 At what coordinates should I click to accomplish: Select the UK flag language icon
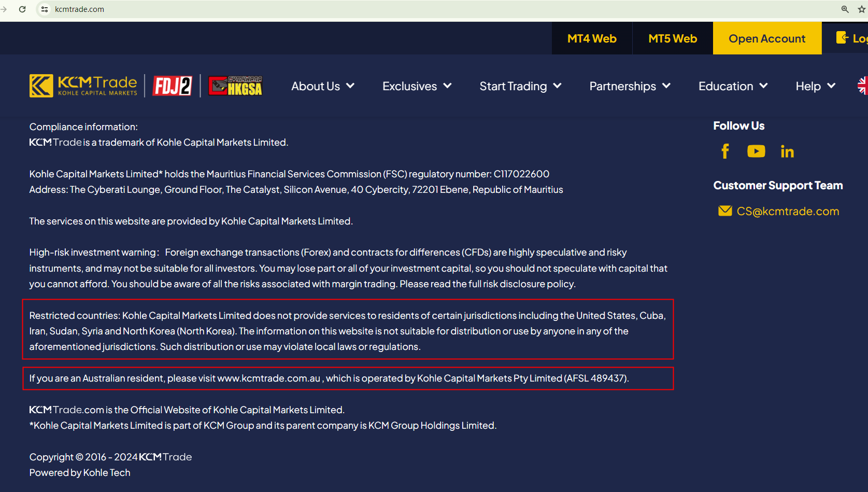tap(863, 86)
